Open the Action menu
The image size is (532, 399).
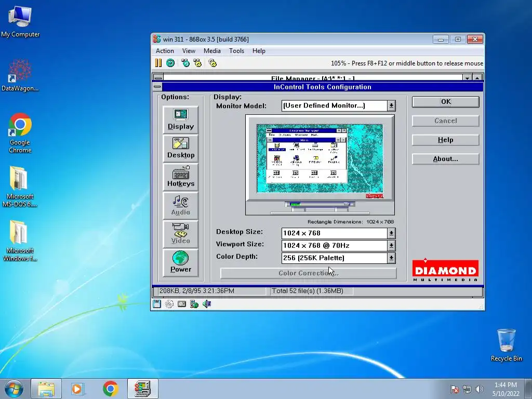click(165, 51)
